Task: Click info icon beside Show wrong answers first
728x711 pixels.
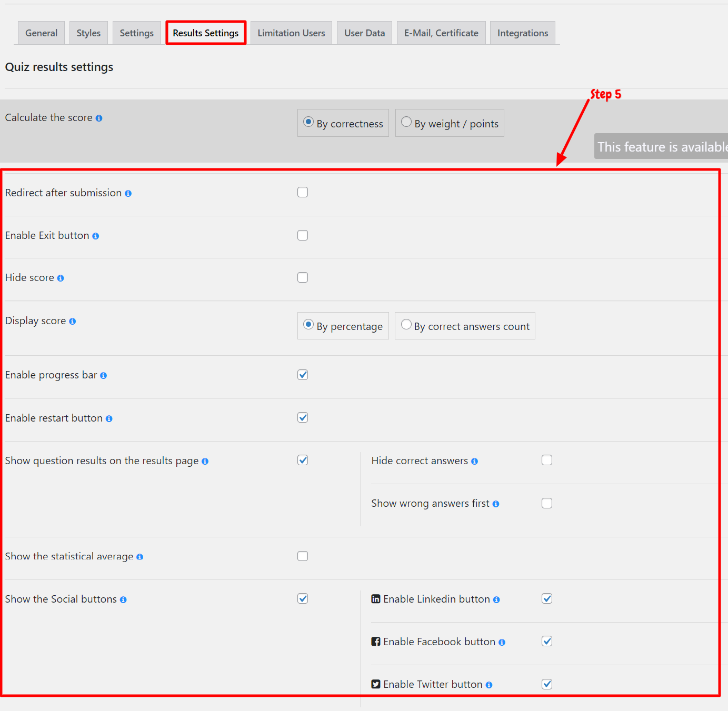Action: pos(496,504)
